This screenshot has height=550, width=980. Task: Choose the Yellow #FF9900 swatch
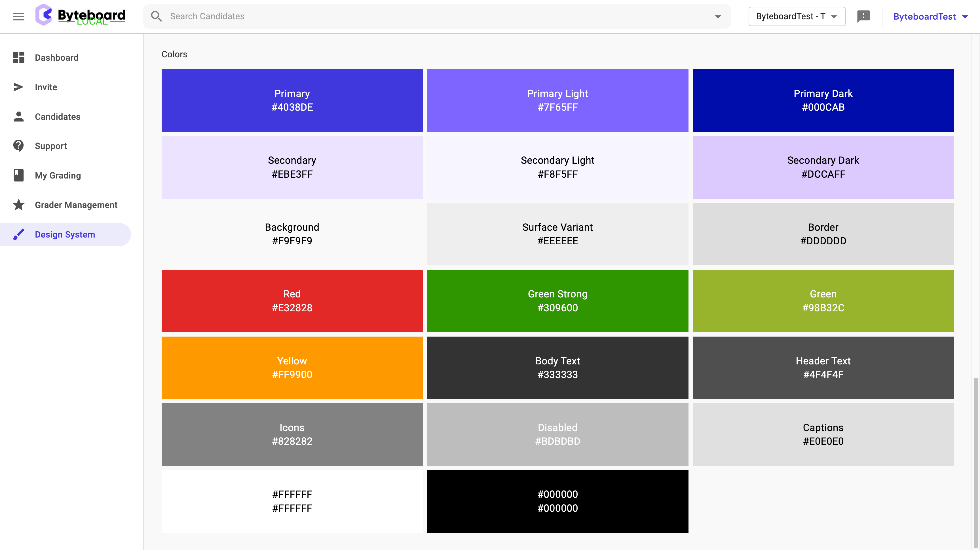pyautogui.click(x=292, y=367)
